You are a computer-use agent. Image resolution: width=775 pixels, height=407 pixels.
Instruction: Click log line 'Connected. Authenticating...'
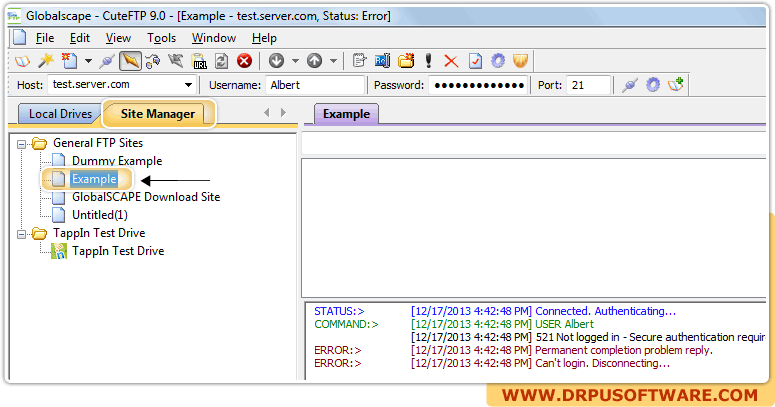pyautogui.click(x=605, y=311)
